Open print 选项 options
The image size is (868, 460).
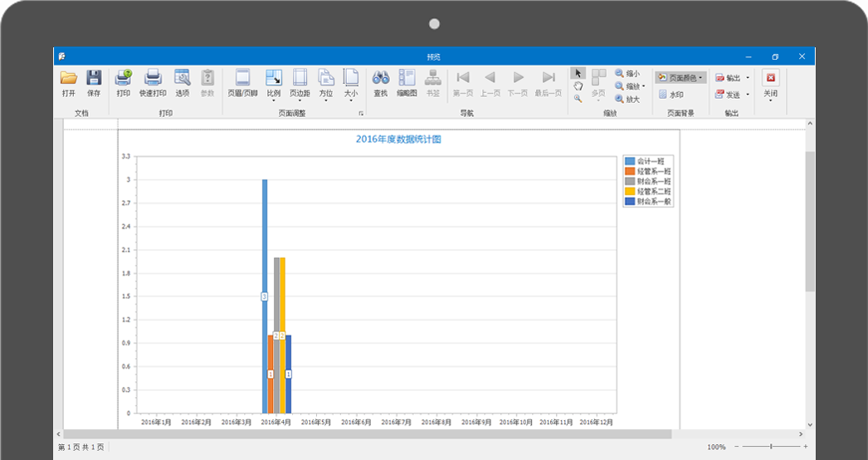[x=182, y=83]
